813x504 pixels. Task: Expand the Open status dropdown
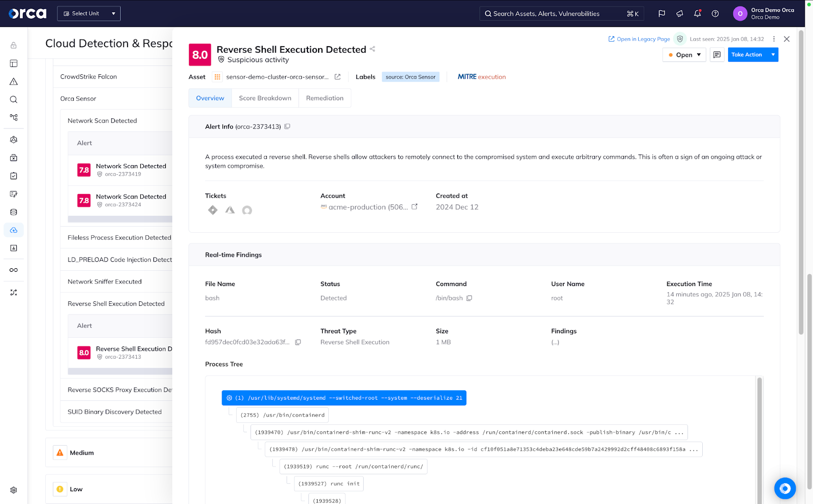point(684,55)
